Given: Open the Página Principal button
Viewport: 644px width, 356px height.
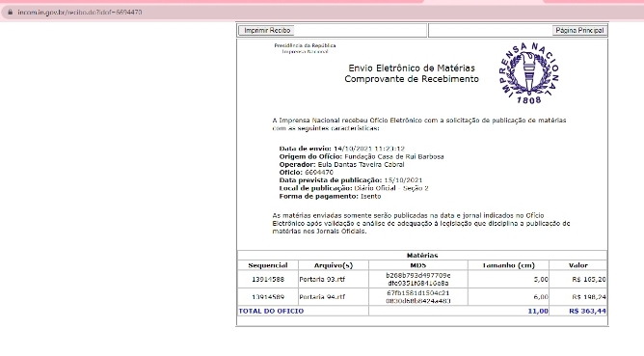Looking at the screenshot, I should tap(579, 31).
